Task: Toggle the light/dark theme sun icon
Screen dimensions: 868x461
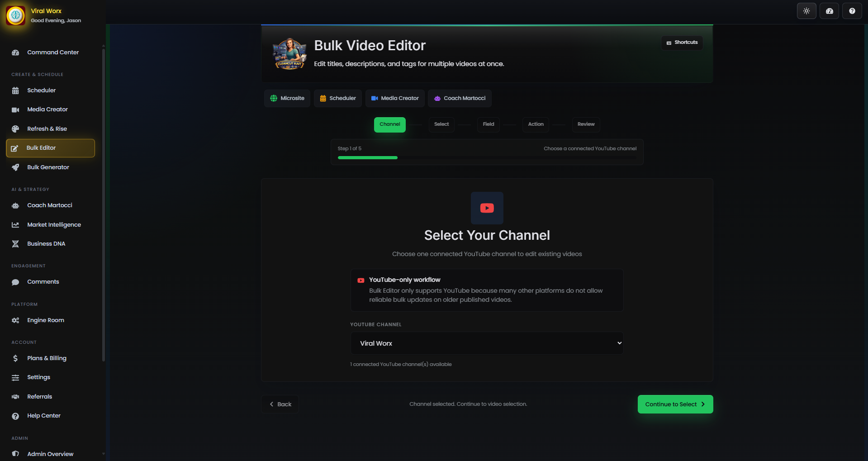Action: click(806, 11)
